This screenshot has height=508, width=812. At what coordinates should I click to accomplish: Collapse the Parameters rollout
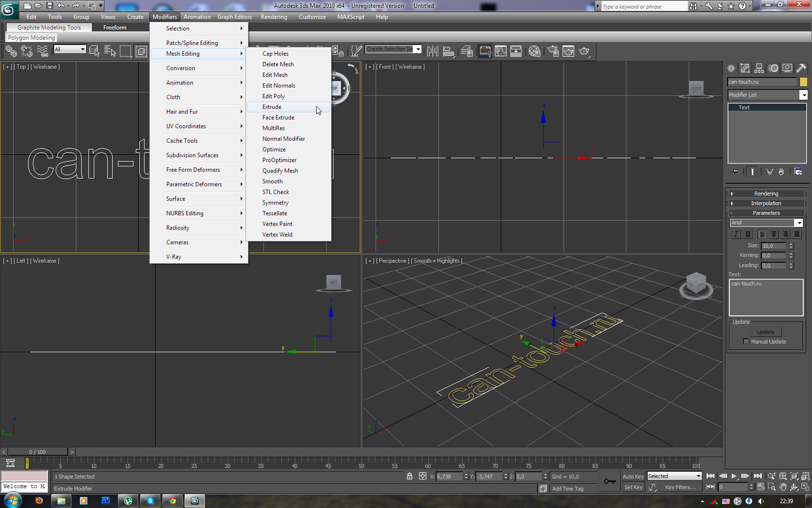point(766,213)
